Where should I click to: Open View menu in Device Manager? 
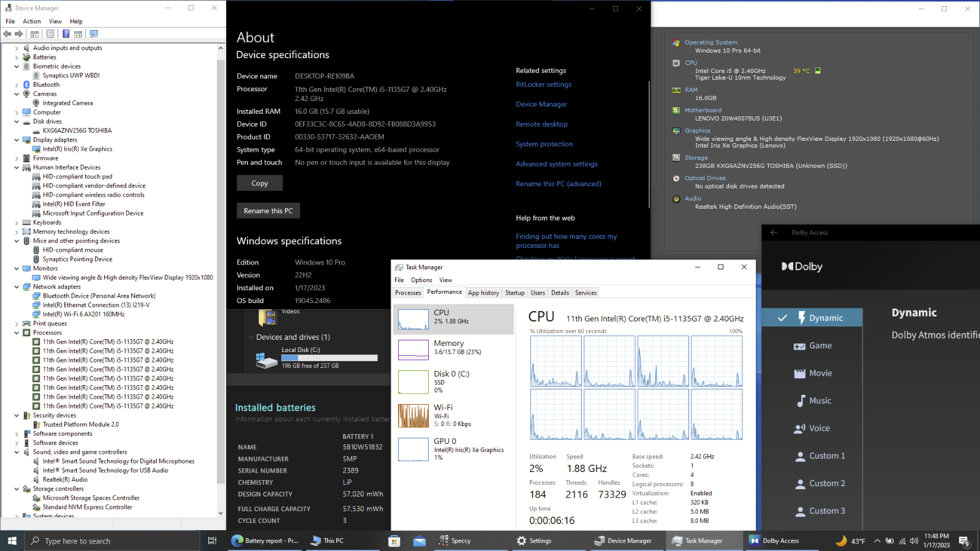tap(55, 21)
